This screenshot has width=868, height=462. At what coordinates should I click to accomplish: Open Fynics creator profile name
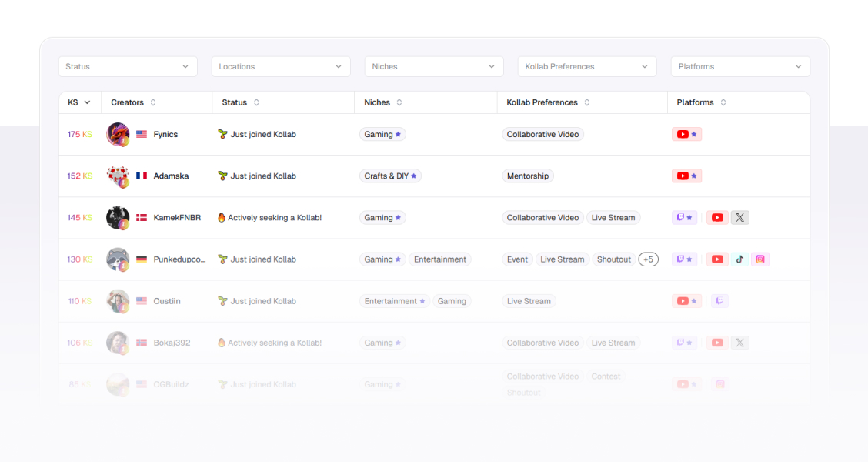point(165,135)
